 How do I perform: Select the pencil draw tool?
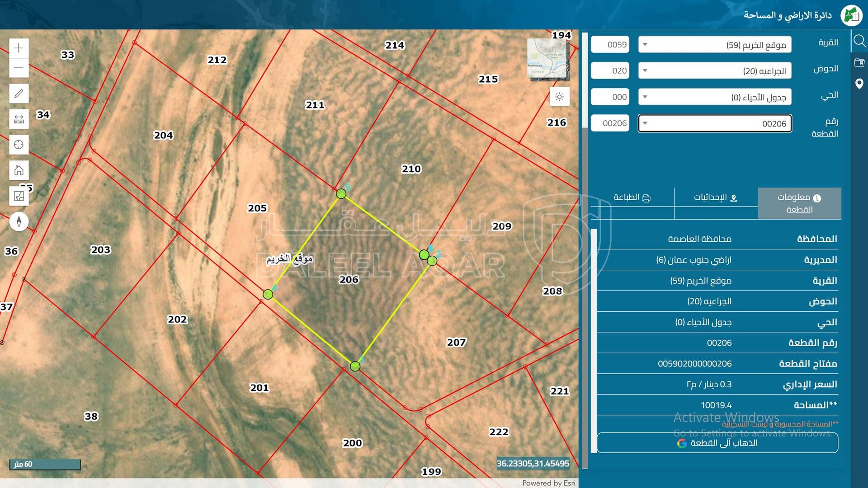pos(19,94)
